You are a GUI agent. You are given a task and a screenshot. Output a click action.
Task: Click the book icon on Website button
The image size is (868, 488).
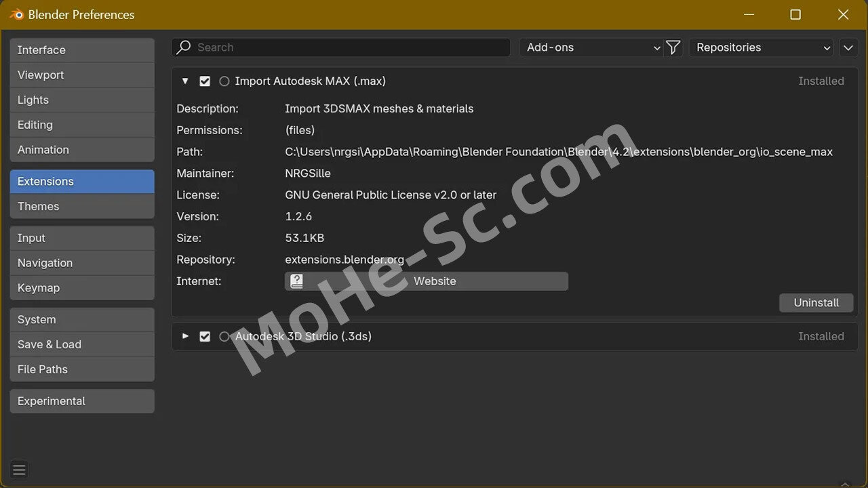tap(297, 281)
